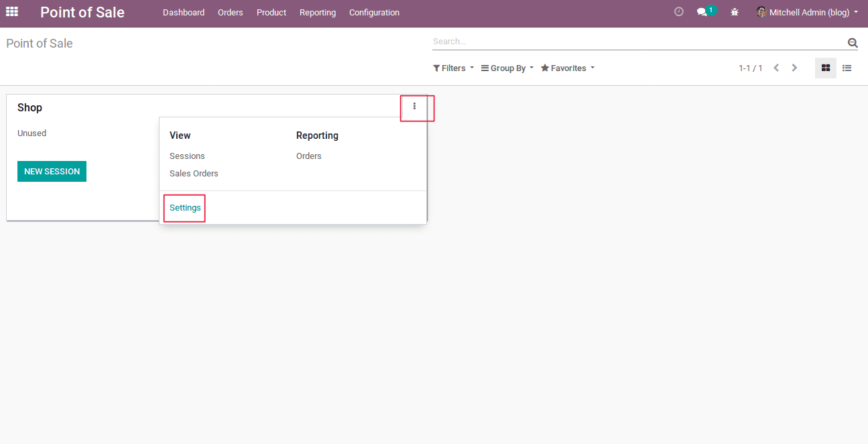The height and width of the screenshot is (444, 868).
Task: Click the NEW SESSION button
Action: tap(52, 171)
